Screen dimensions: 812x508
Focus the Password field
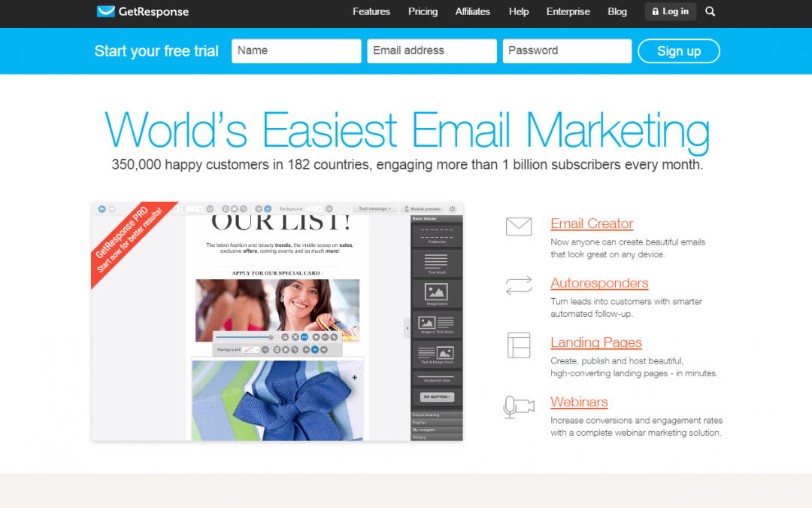(x=567, y=51)
